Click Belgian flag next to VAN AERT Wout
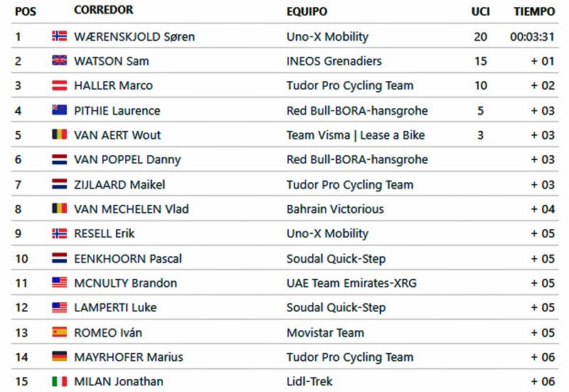Viewport: 569px width, 392px height. coord(60,134)
